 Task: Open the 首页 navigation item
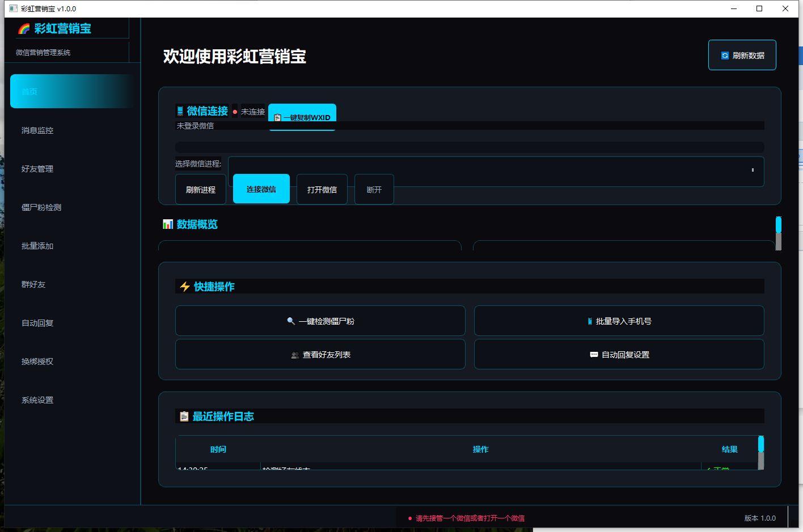[x=72, y=91]
